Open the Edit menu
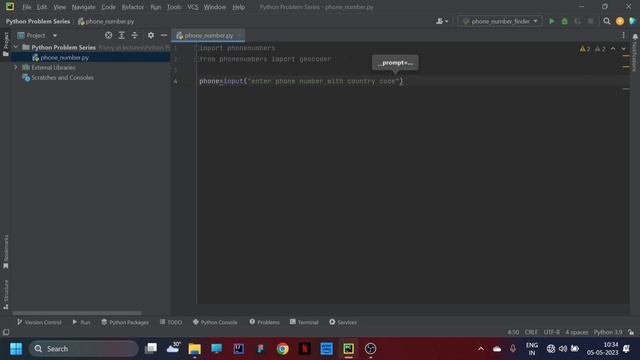Image resolution: width=640 pixels, height=360 pixels. 42,7
